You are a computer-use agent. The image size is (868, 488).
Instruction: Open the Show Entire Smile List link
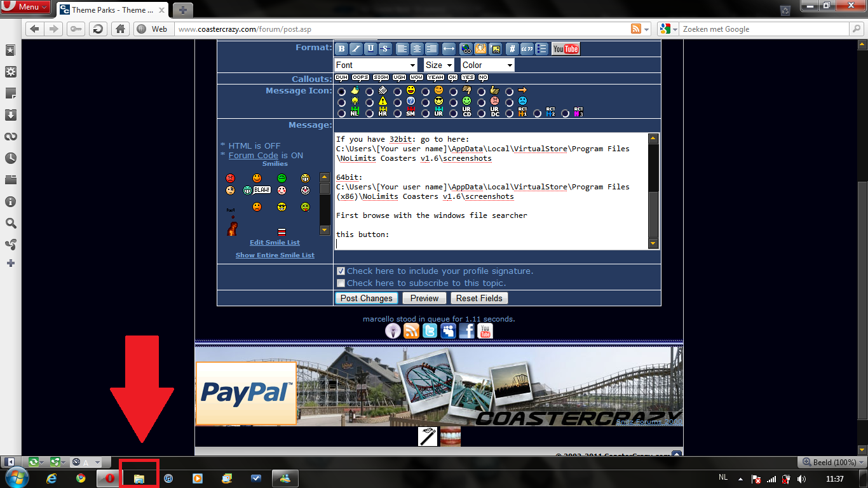[275, 255]
